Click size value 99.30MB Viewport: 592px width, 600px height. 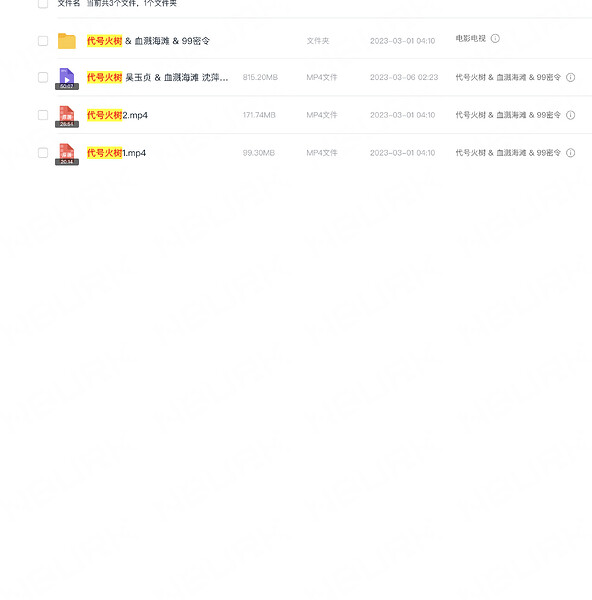(x=259, y=153)
